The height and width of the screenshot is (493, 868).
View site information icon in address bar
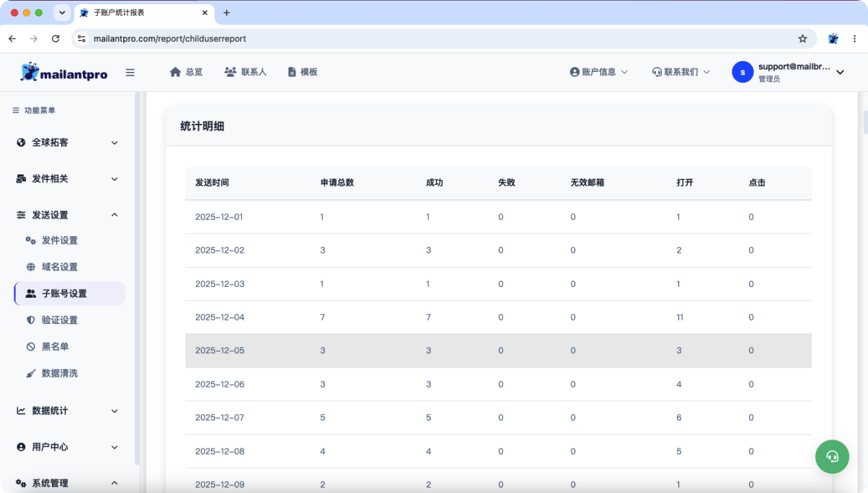click(82, 39)
